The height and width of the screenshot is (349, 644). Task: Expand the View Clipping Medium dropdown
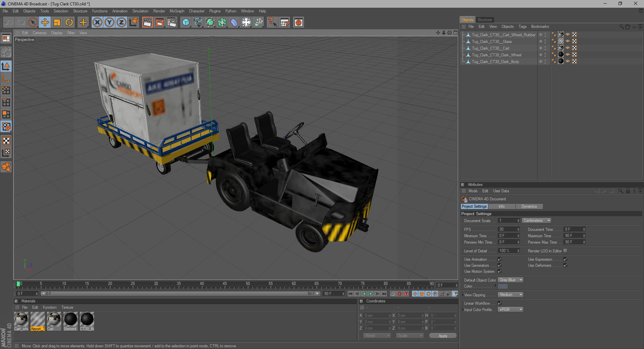pyautogui.click(x=511, y=295)
